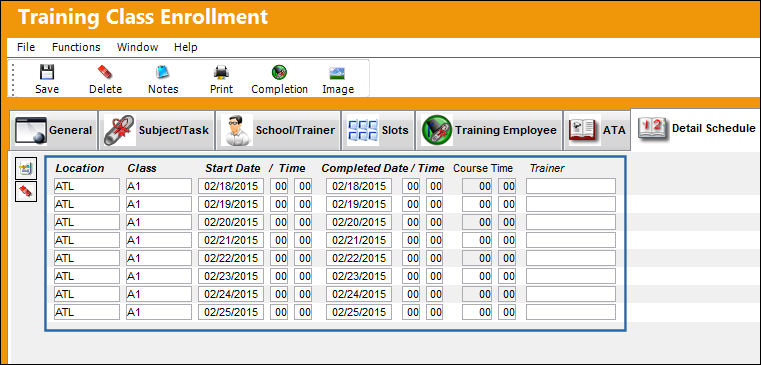Click the Course Time column header
This screenshot has width=761, height=365.
(x=483, y=168)
